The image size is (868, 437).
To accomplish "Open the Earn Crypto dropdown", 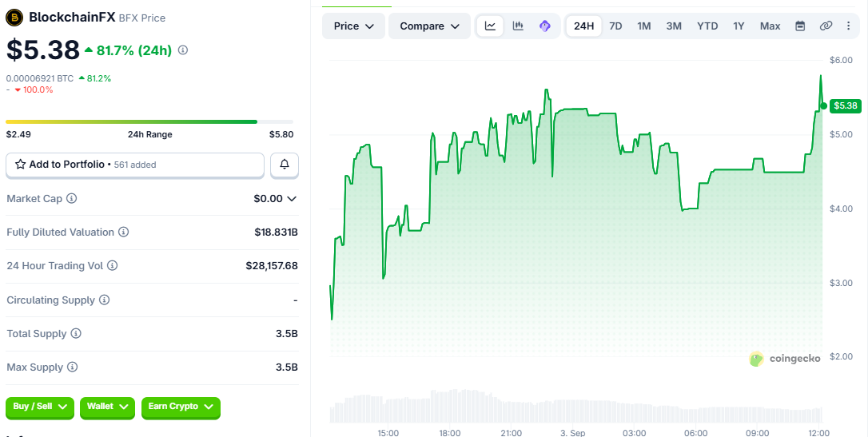I will [181, 407].
